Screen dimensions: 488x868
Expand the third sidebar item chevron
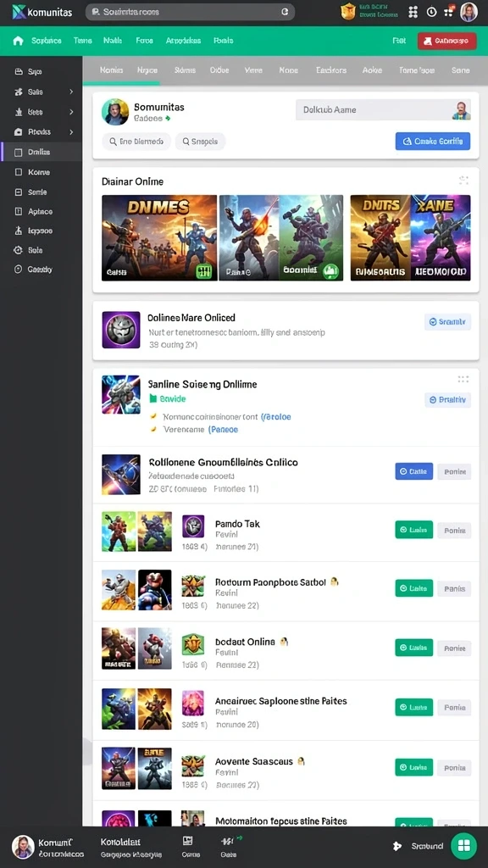tap(71, 112)
